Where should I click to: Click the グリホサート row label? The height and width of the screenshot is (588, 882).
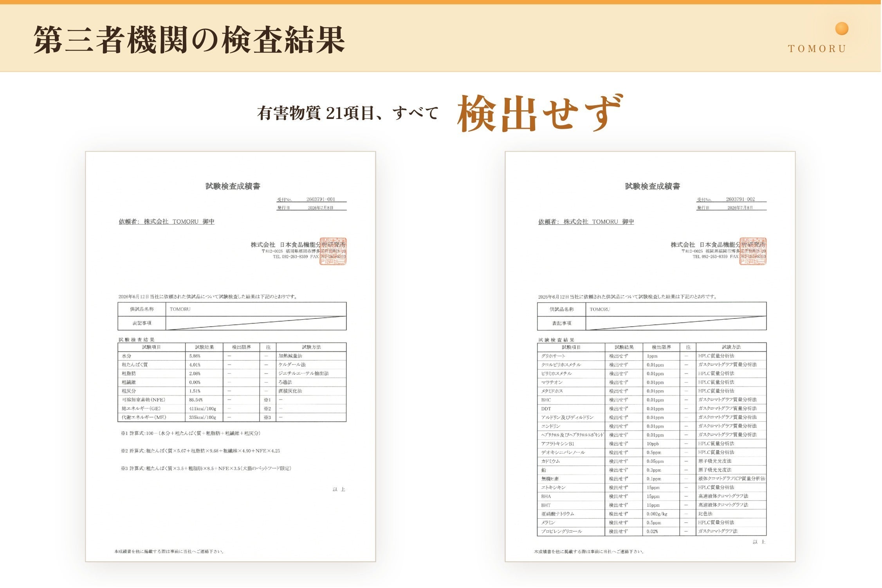point(553,356)
